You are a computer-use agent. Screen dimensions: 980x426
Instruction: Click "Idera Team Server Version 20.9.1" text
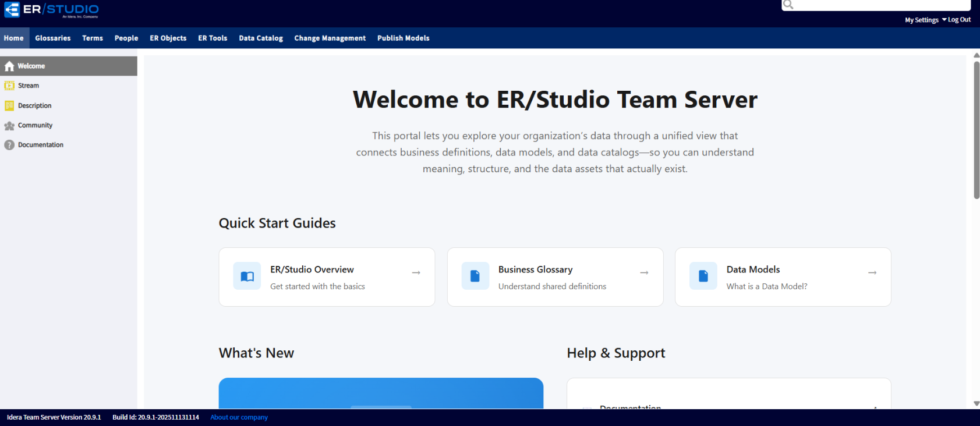click(x=54, y=417)
